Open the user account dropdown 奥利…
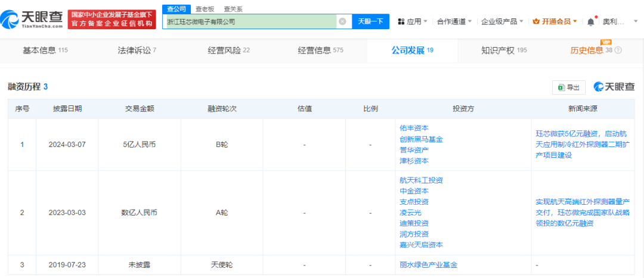644x278 pixels. pyautogui.click(x=615, y=21)
